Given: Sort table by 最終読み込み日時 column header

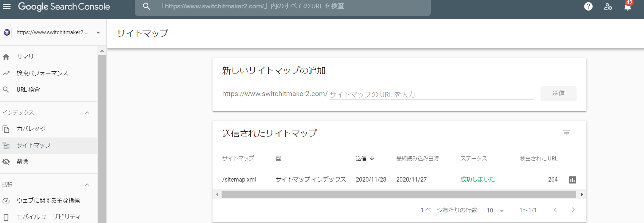Looking at the screenshot, I should 417,158.
